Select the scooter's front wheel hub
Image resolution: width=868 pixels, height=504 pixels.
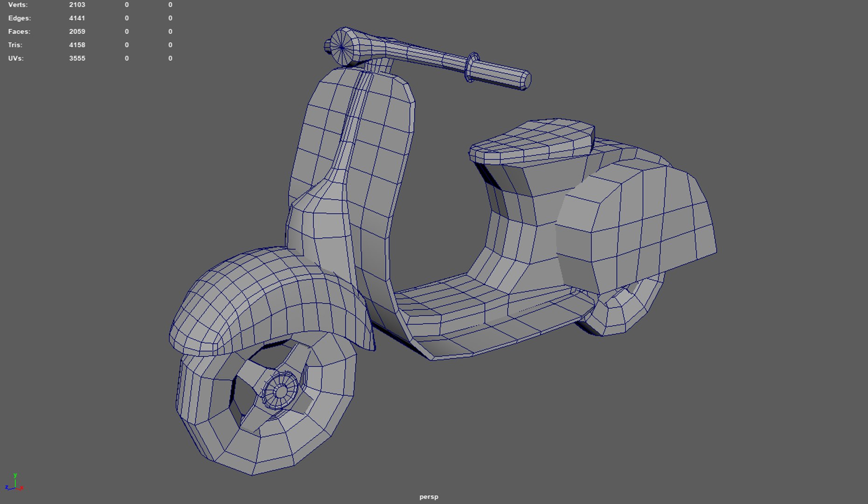click(280, 391)
